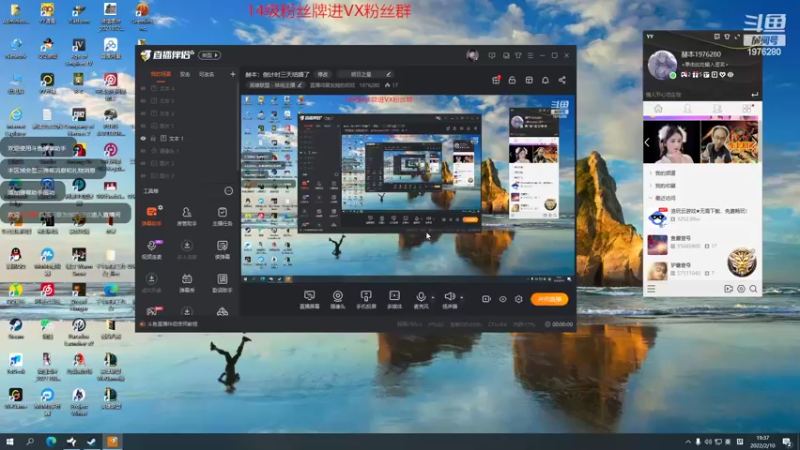Add the camera source 摄像头
800x450 pixels.
click(338, 299)
